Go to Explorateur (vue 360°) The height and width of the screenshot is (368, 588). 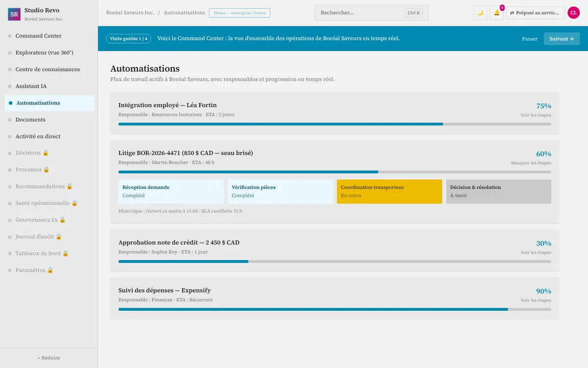[x=49, y=53]
